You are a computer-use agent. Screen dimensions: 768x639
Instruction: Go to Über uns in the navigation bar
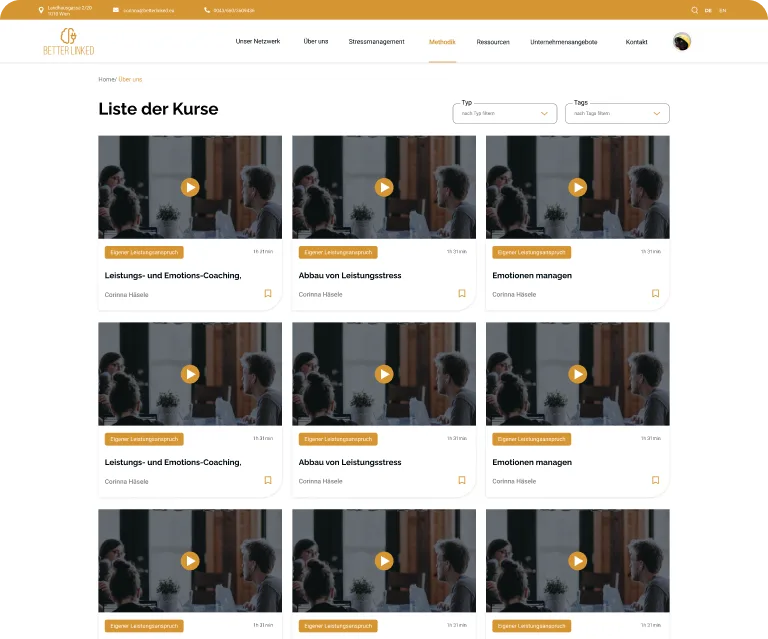[x=316, y=42]
